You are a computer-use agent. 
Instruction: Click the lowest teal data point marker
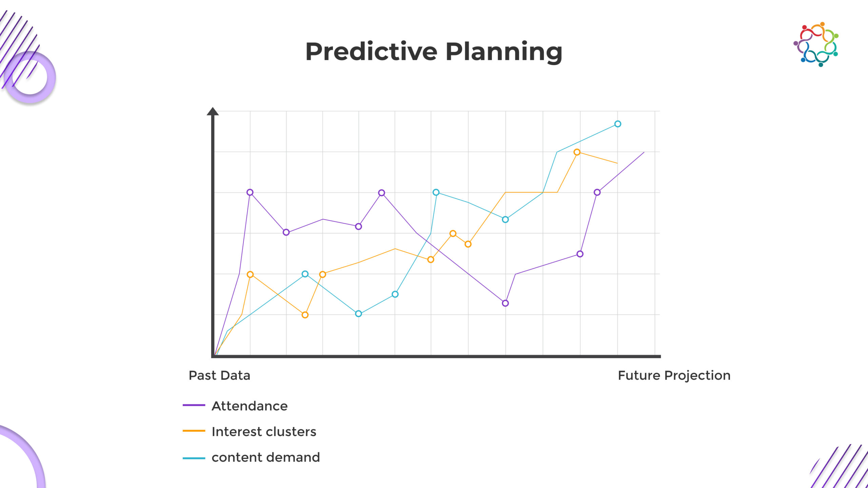click(358, 314)
